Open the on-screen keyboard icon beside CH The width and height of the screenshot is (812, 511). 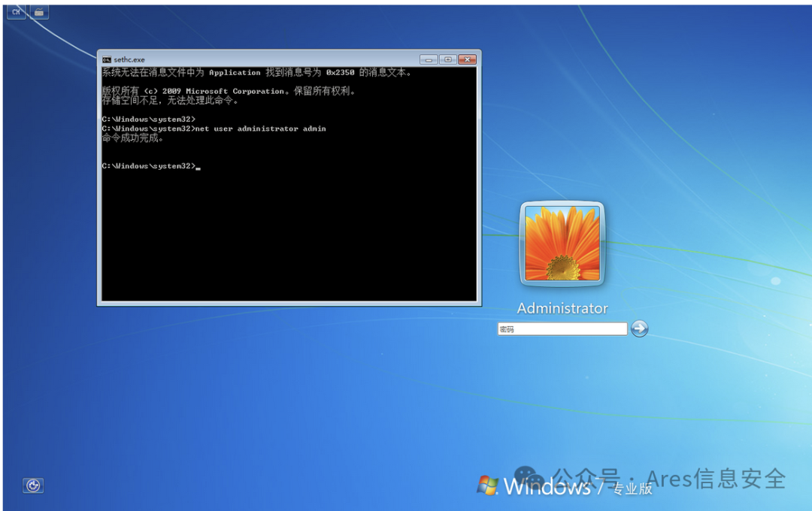click(39, 11)
